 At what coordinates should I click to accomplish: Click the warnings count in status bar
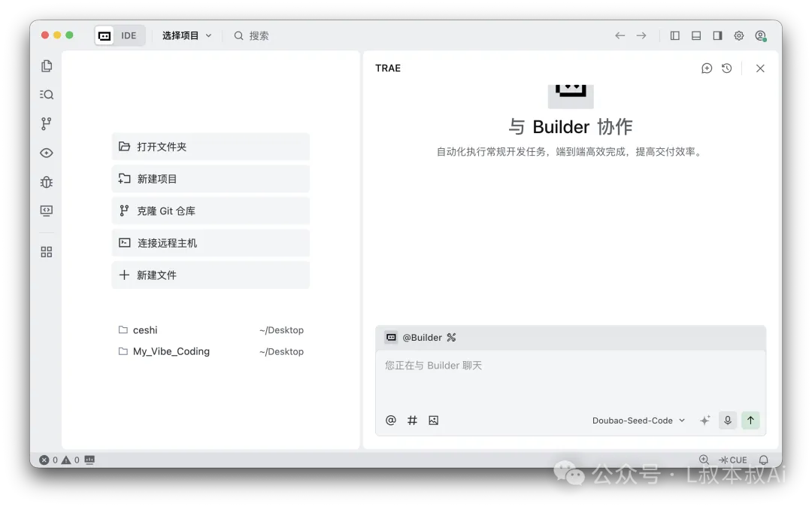click(x=71, y=460)
